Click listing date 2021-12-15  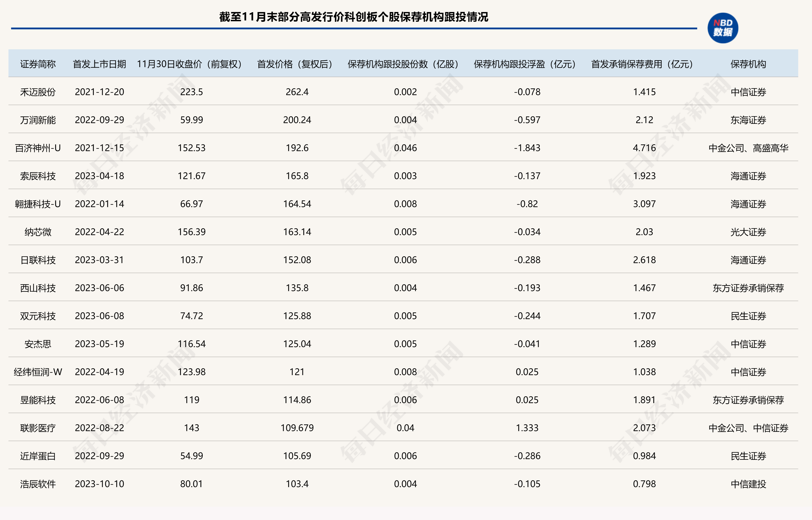click(x=99, y=148)
